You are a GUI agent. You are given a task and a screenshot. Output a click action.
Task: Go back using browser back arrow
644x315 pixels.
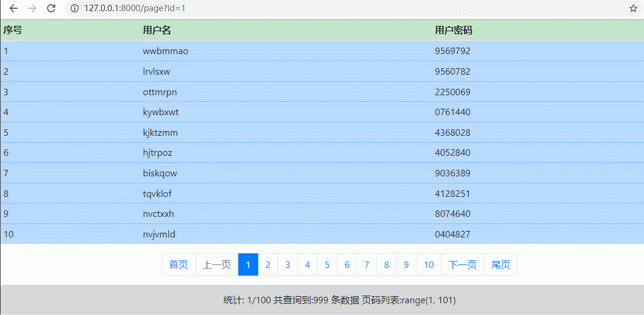coord(14,8)
